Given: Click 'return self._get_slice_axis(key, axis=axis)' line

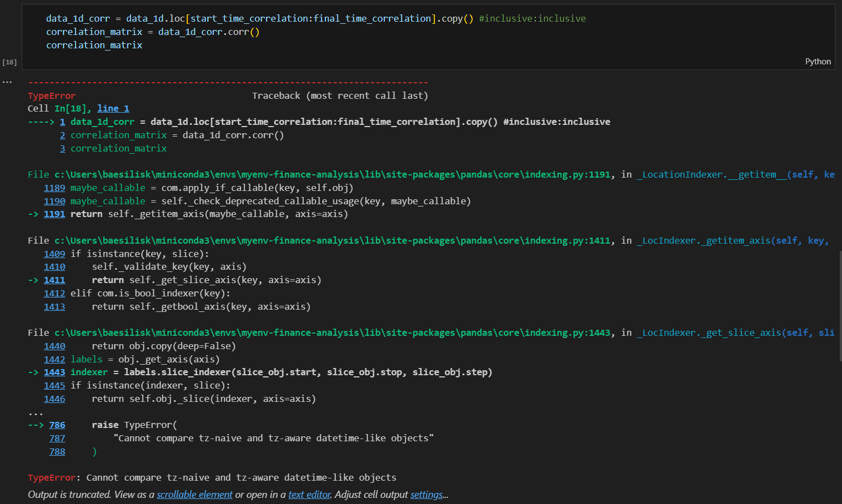Looking at the screenshot, I should pos(207,280).
